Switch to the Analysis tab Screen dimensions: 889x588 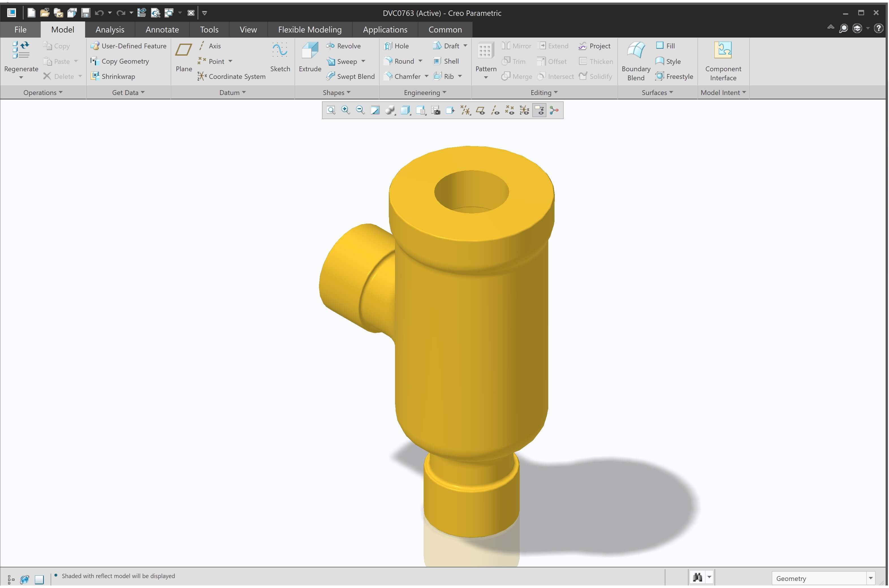[x=110, y=30]
